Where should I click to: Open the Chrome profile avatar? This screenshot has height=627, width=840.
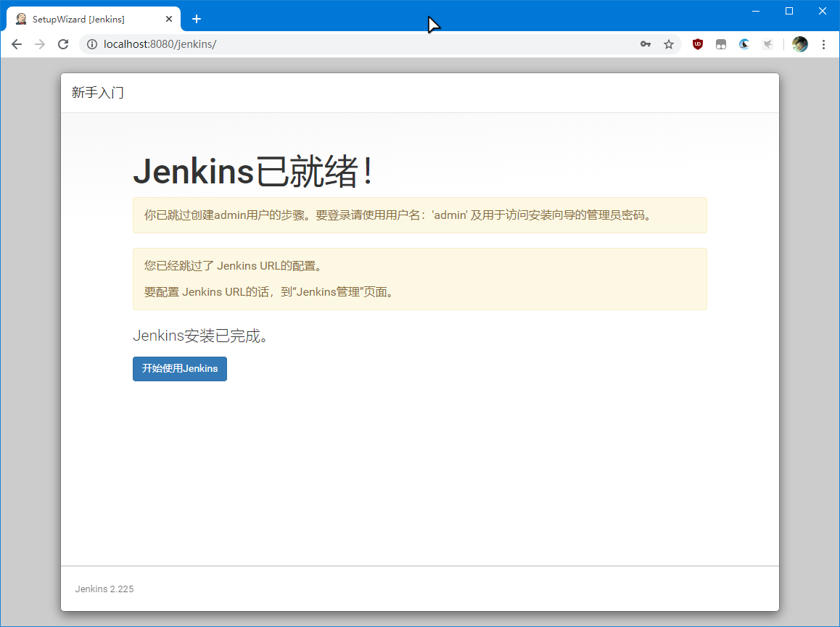coord(800,44)
